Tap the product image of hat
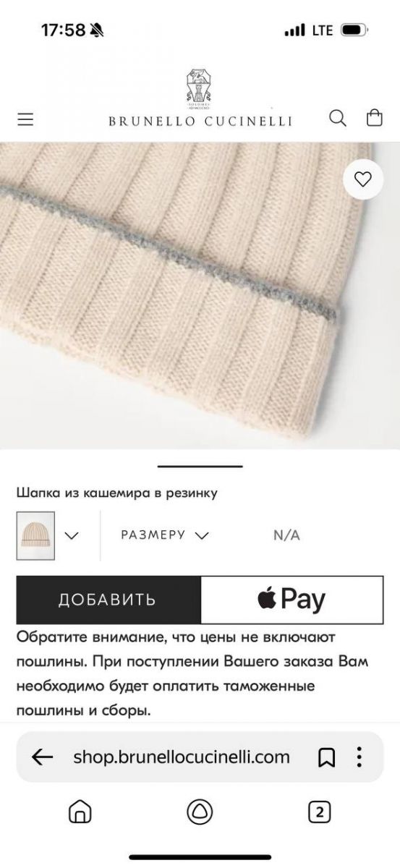Viewport: 400px width, 868px height. (x=200, y=295)
